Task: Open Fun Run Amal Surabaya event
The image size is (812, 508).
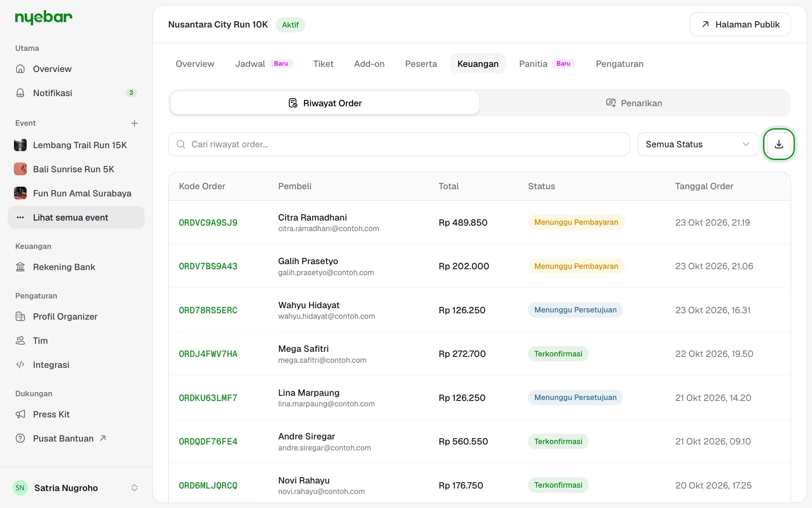Action: pyautogui.click(x=76, y=193)
